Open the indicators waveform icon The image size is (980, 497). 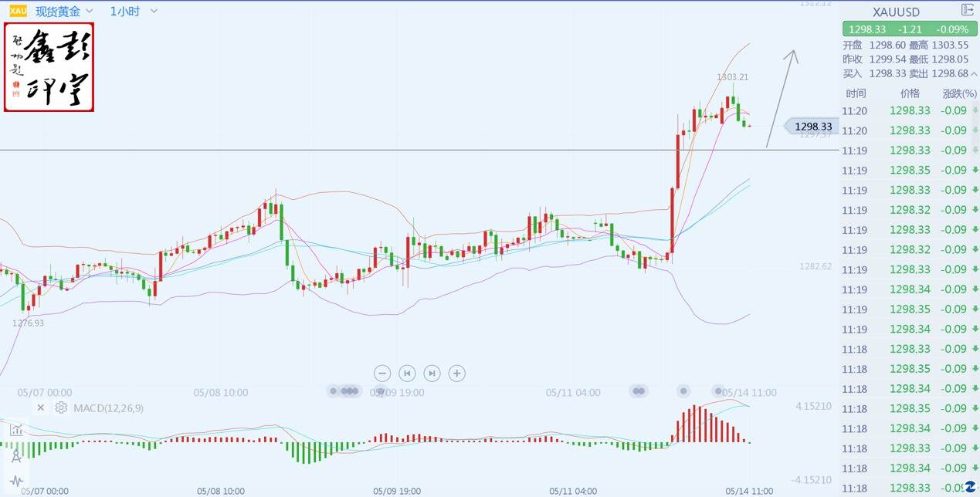coord(16,482)
